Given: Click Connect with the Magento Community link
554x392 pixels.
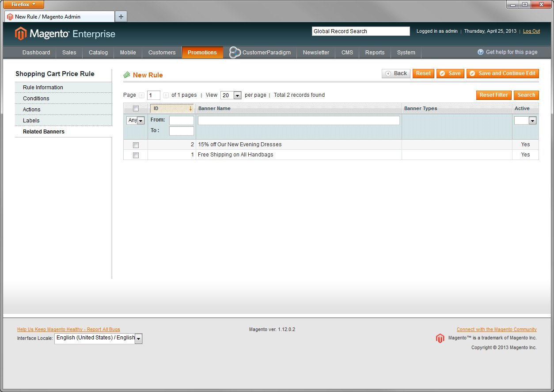Looking at the screenshot, I should (x=497, y=330).
